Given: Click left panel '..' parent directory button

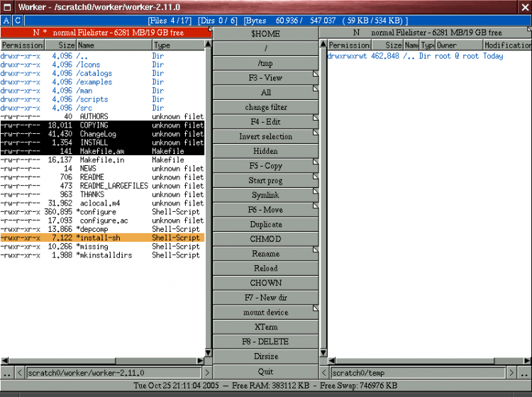Looking at the screenshot, I should 6,372.
